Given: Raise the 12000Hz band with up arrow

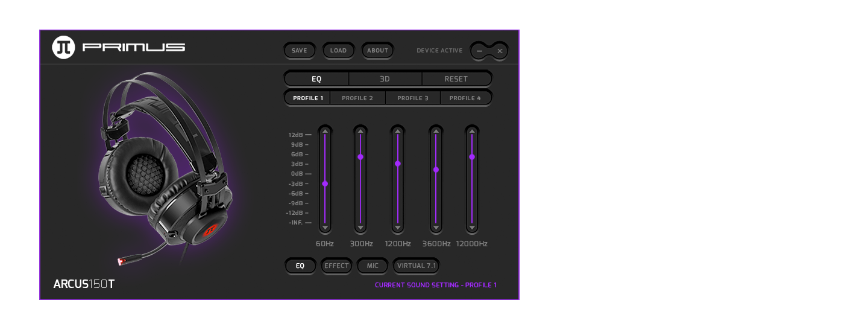Looking at the screenshot, I should (x=472, y=130).
